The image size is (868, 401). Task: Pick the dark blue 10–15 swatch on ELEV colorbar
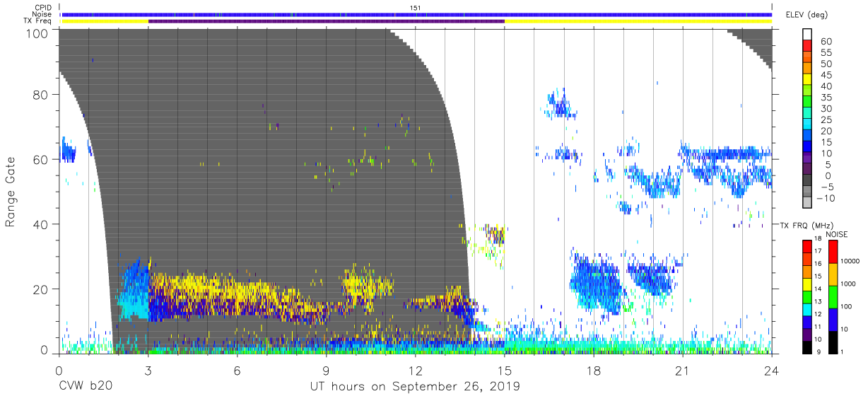tap(809, 148)
